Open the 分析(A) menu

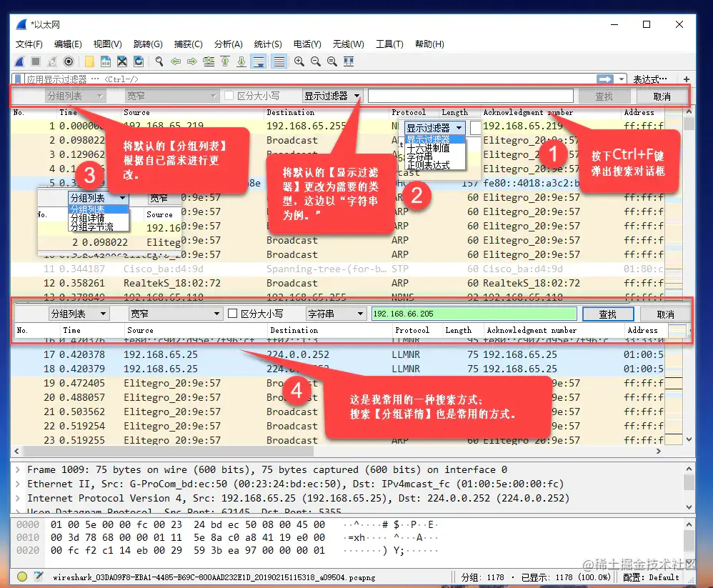coord(229,44)
